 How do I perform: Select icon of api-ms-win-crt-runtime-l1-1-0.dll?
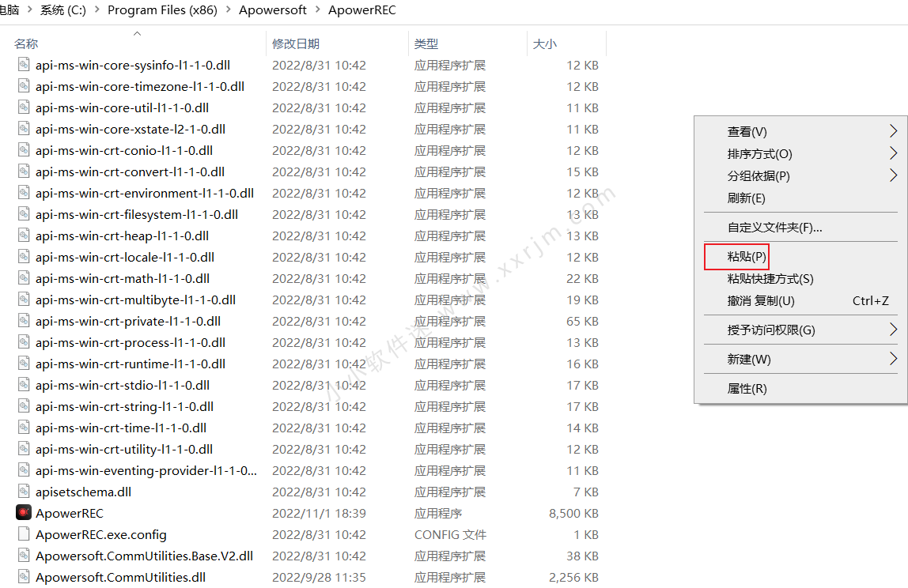[x=24, y=364]
